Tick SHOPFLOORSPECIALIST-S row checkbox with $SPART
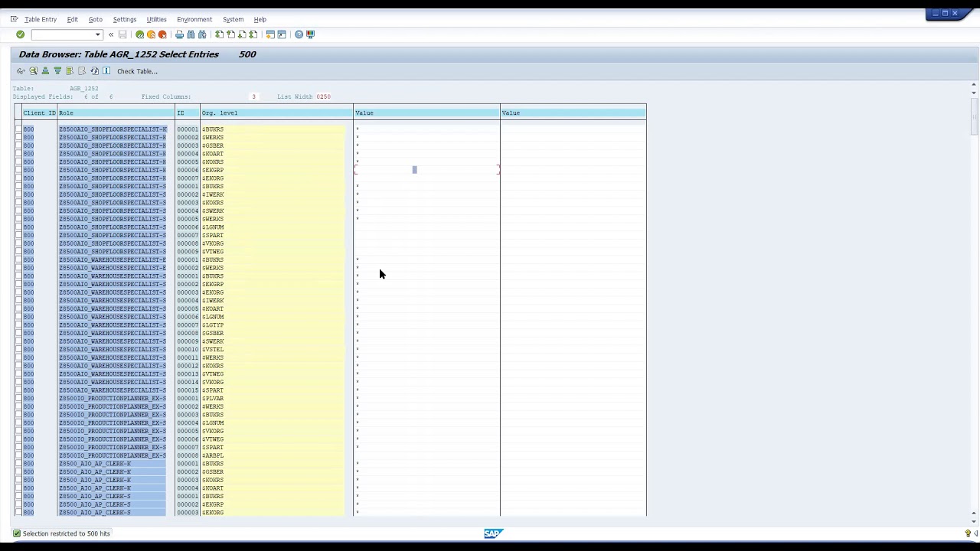The width and height of the screenshot is (980, 551). (x=18, y=236)
